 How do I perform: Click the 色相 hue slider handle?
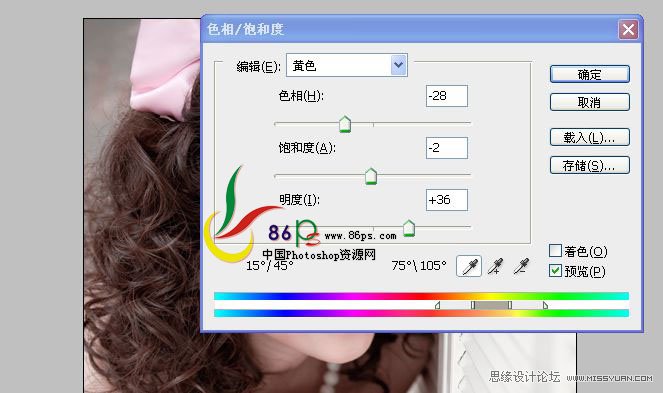(345, 124)
